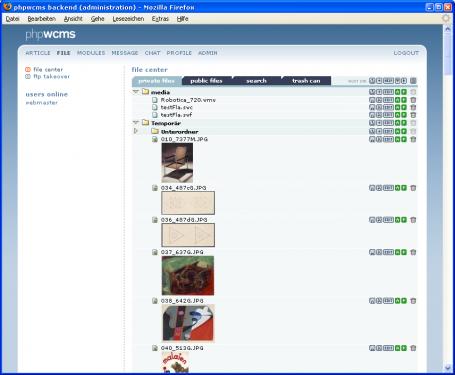Image resolution: width=455 pixels, height=375 pixels.
Task: Switch to the private files tab
Action: coord(156,81)
